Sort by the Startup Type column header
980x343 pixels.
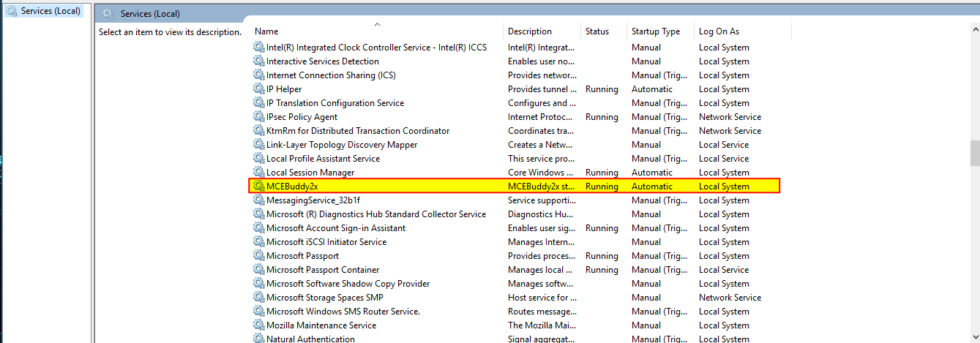(x=655, y=31)
